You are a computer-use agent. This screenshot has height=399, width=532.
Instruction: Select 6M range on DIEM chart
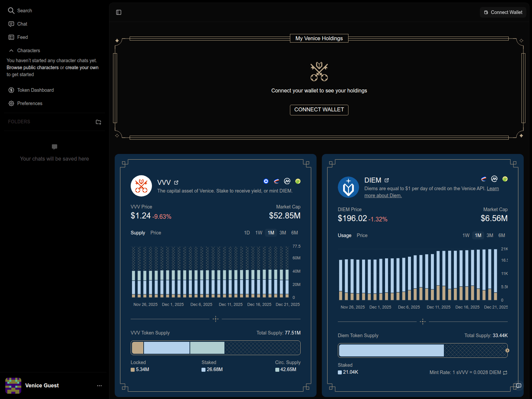(x=502, y=235)
